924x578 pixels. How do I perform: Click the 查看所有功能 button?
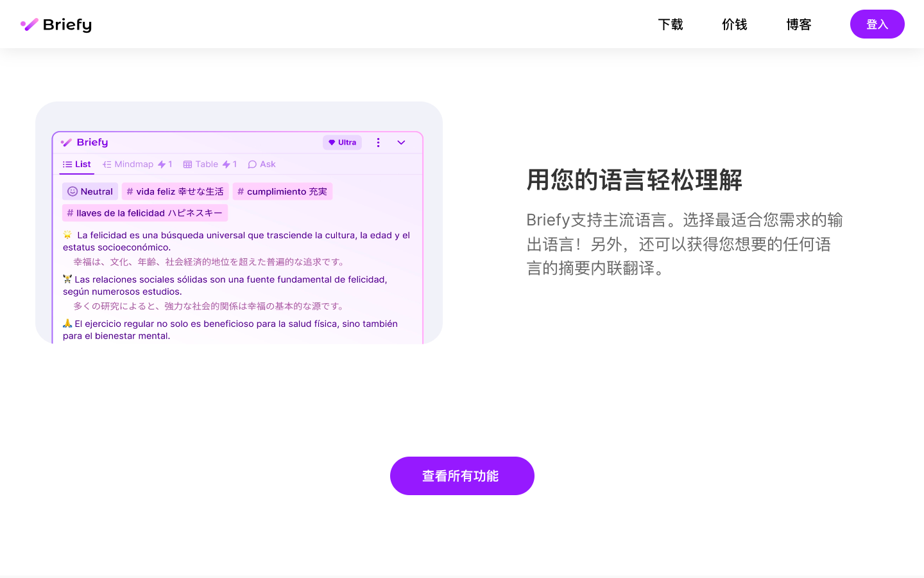coord(461,476)
